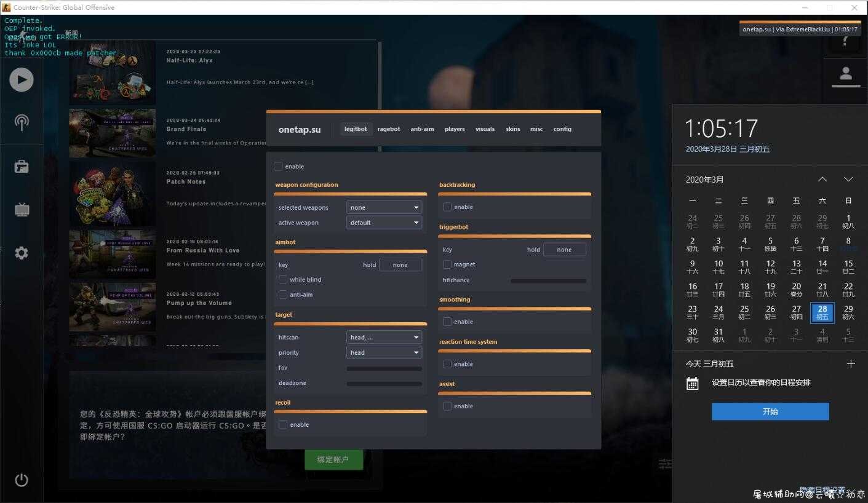Open From Russia With Love news thumbnail
Screen dimensions: 868x503
click(112, 255)
